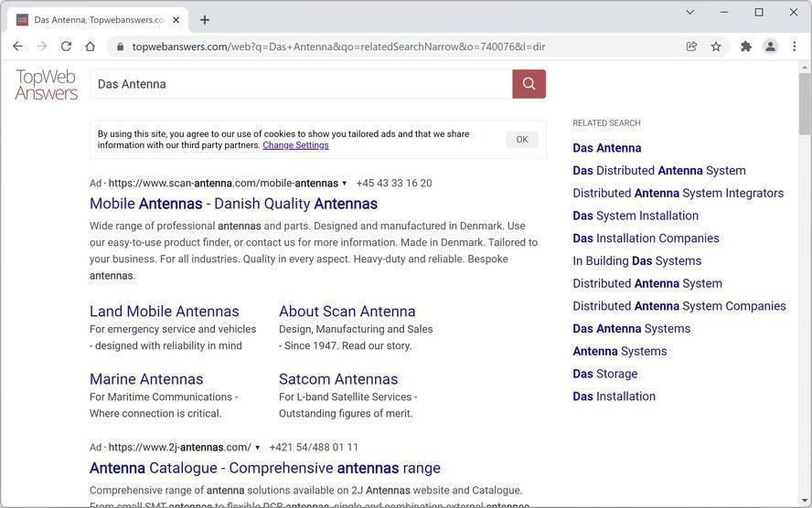Open the browser home page icon
Screen dimensions: 812x508
pyautogui.click(x=91, y=47)
